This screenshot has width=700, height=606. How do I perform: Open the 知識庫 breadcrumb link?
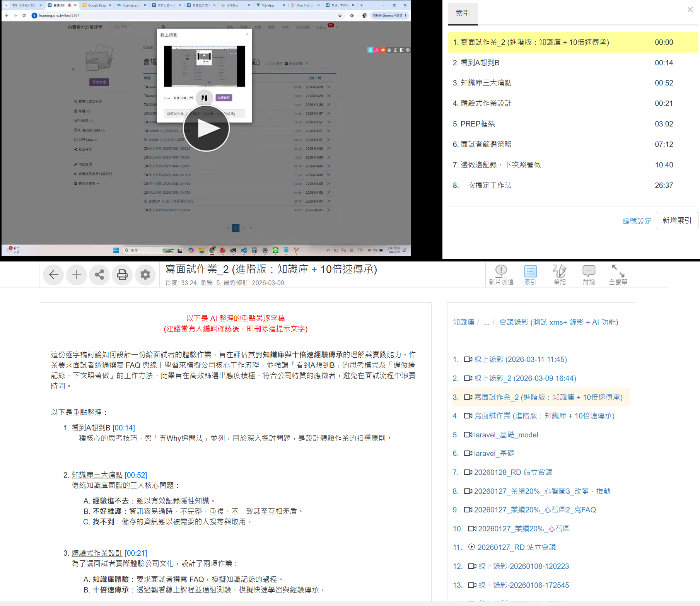(463, 323)
